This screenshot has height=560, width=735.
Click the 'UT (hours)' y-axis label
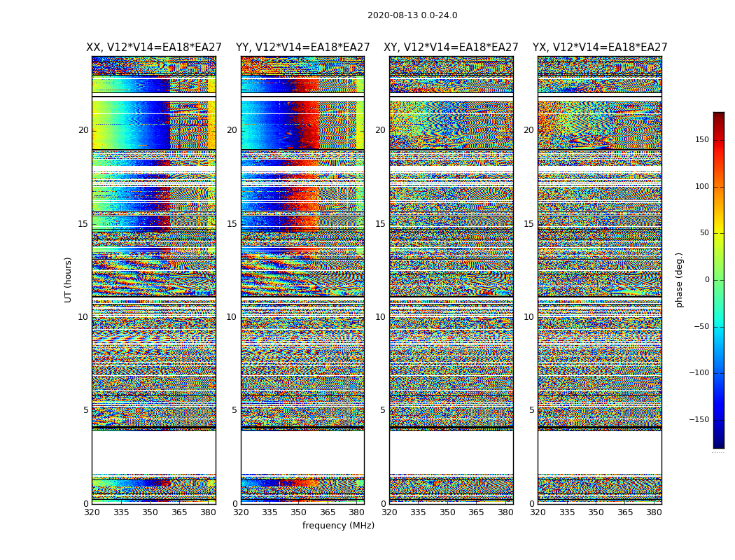pyautogui.click(x=68, y=280)
